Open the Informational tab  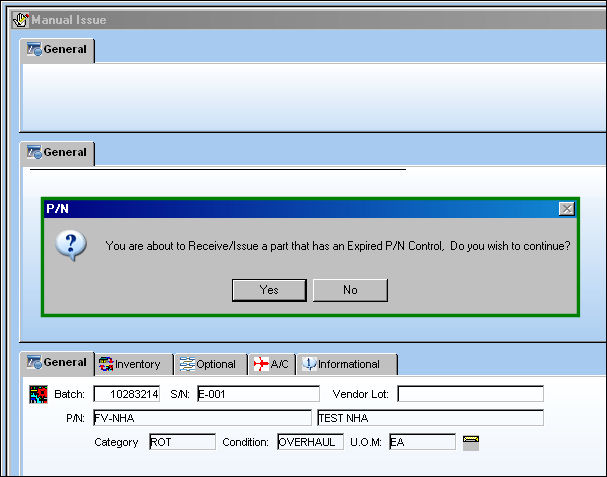pos(347,364)
